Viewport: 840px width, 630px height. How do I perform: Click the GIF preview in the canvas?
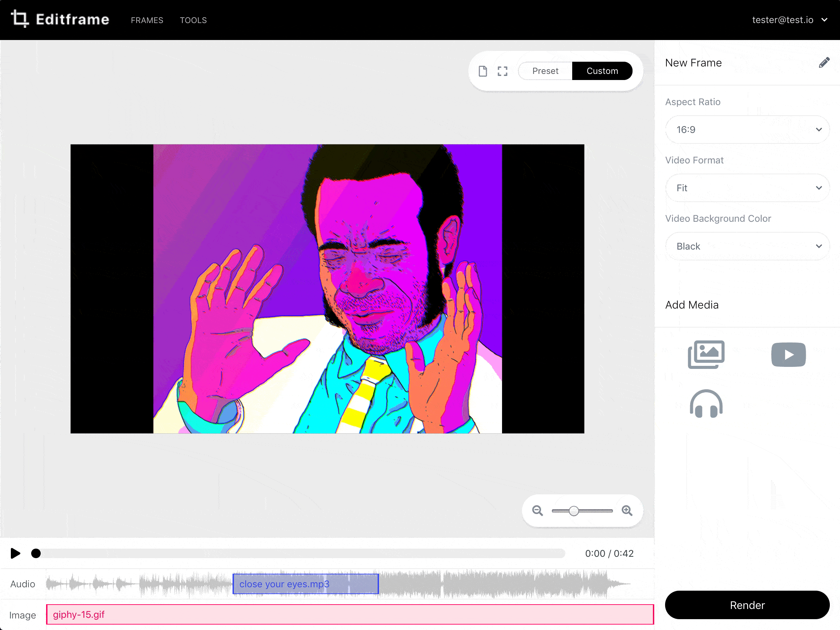pyautogui.click(x=327, y=289)
